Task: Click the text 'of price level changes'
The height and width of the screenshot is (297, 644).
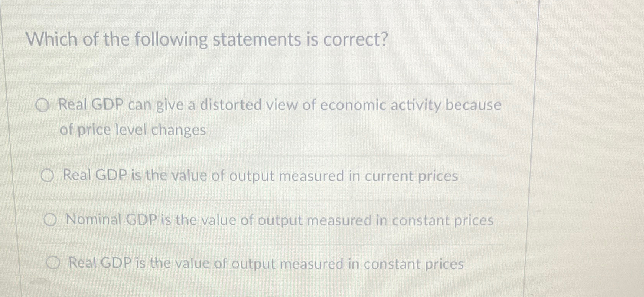Action: coord(133,130)
